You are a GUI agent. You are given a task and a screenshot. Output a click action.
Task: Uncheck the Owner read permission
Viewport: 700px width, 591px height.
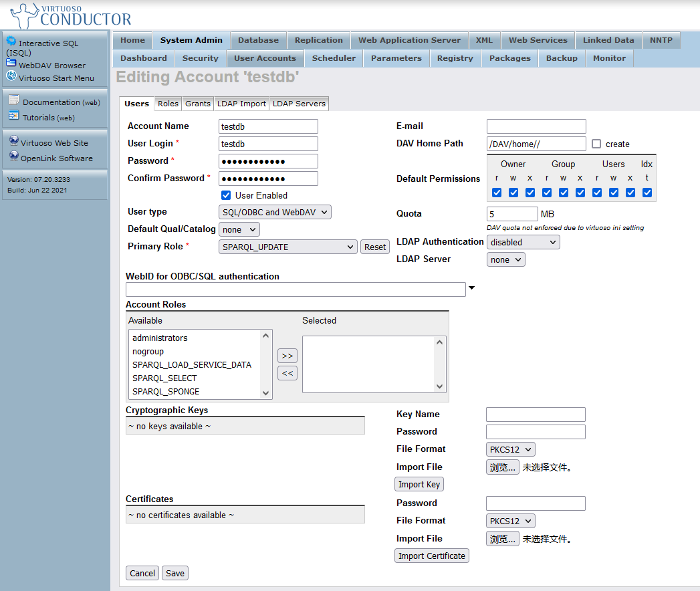click(497, 193)
